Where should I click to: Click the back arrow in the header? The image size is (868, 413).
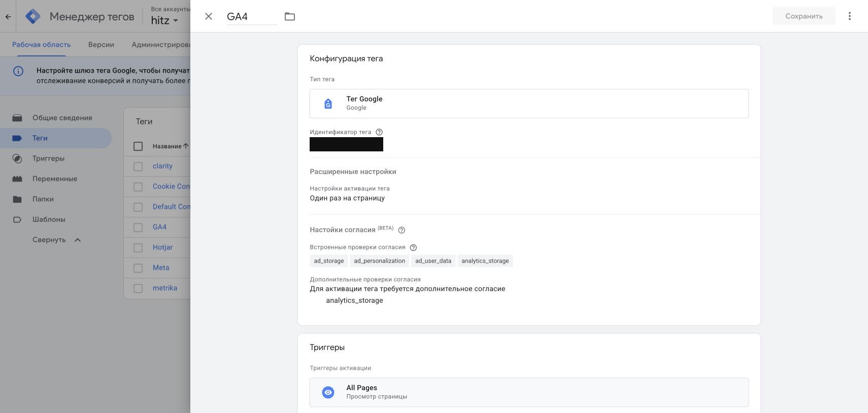8,16
